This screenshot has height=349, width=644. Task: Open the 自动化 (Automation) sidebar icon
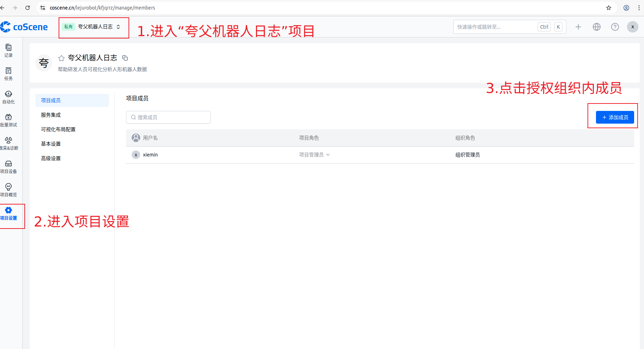(8, 96)
